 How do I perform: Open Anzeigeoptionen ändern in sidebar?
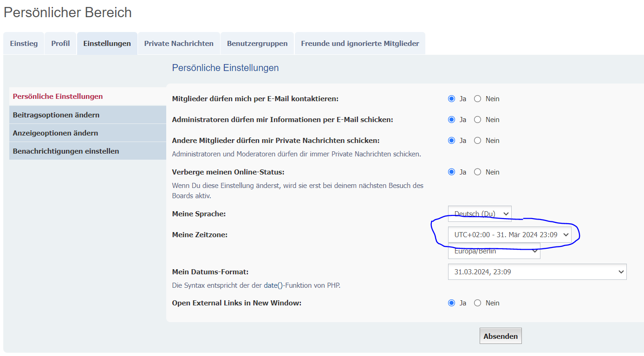[x=55, y=133]
